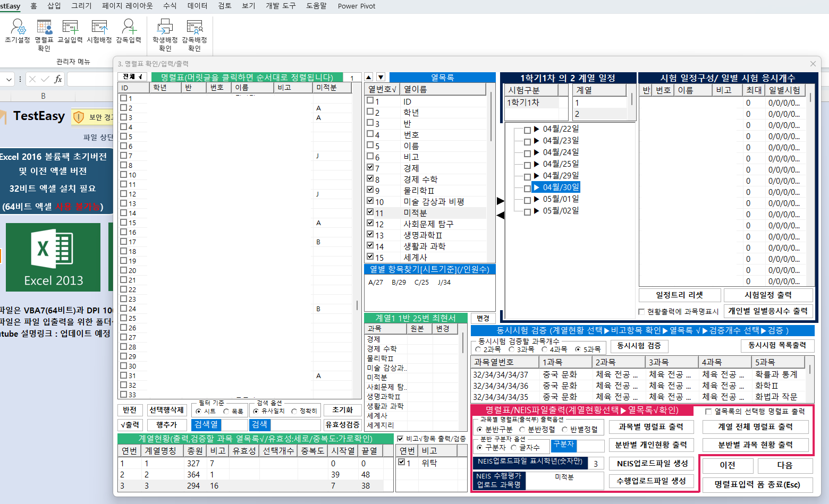The height and width of the screenshot is (504, 829).
Task: Click the search text field beside 검색
Action: (295, 425)
